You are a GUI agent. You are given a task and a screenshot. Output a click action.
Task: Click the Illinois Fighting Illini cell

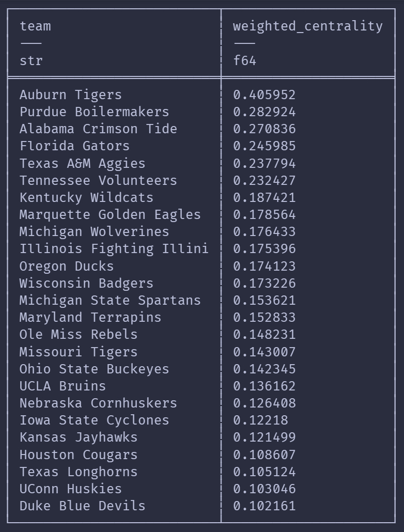pyautogui.click(x=114, y=249)
